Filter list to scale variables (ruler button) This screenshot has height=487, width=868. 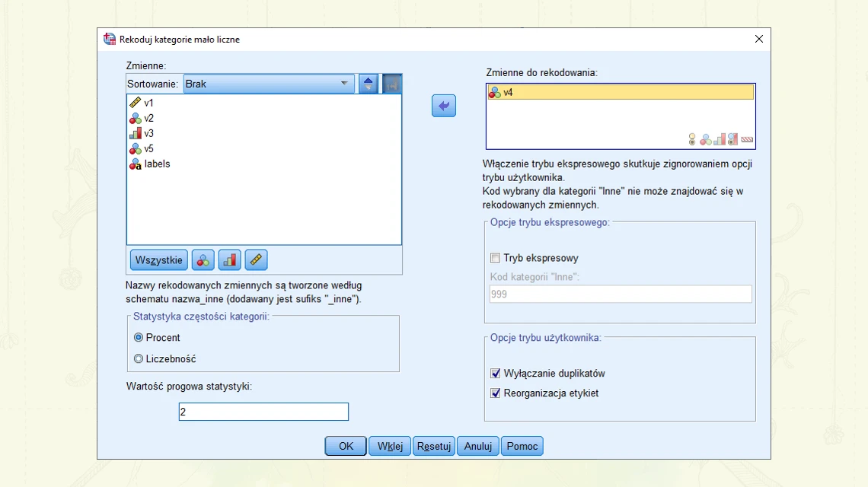click(256, 260)
